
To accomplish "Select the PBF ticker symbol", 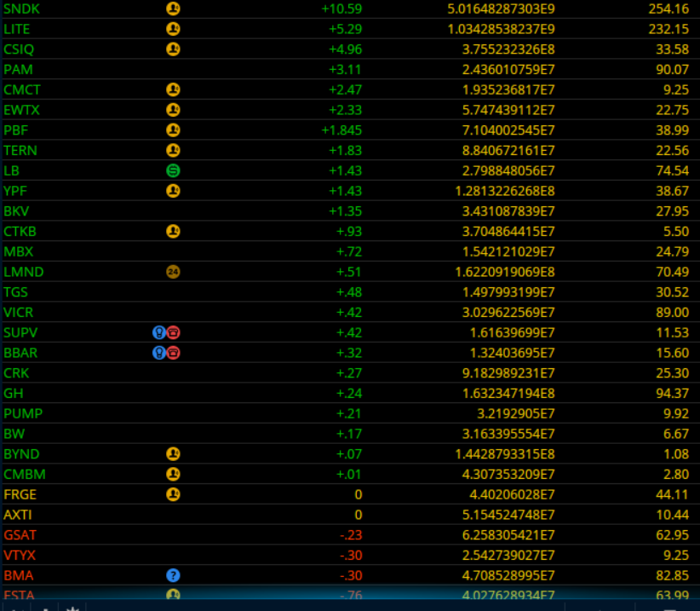I will 15,130.
